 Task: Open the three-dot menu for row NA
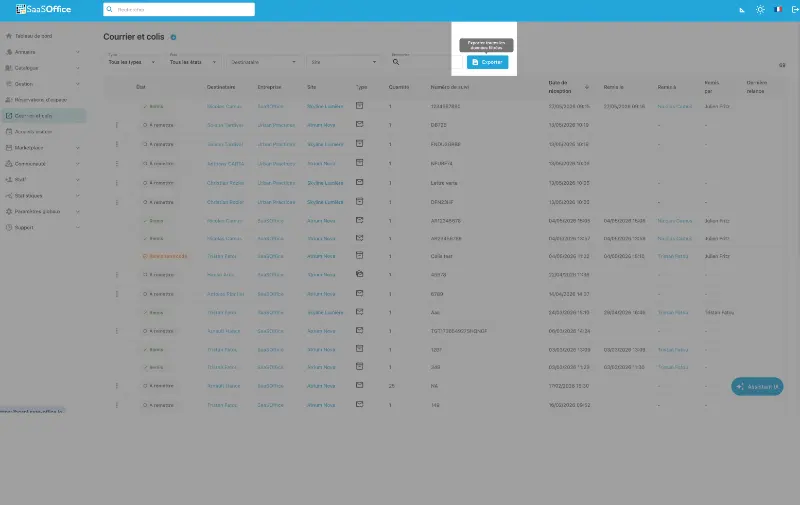pos(117,386)
